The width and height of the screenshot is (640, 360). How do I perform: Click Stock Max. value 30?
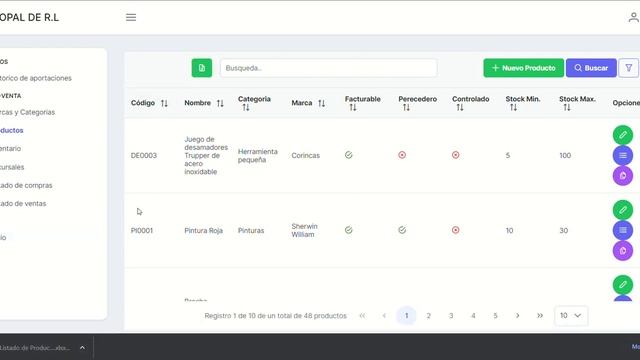click(564, 231)
